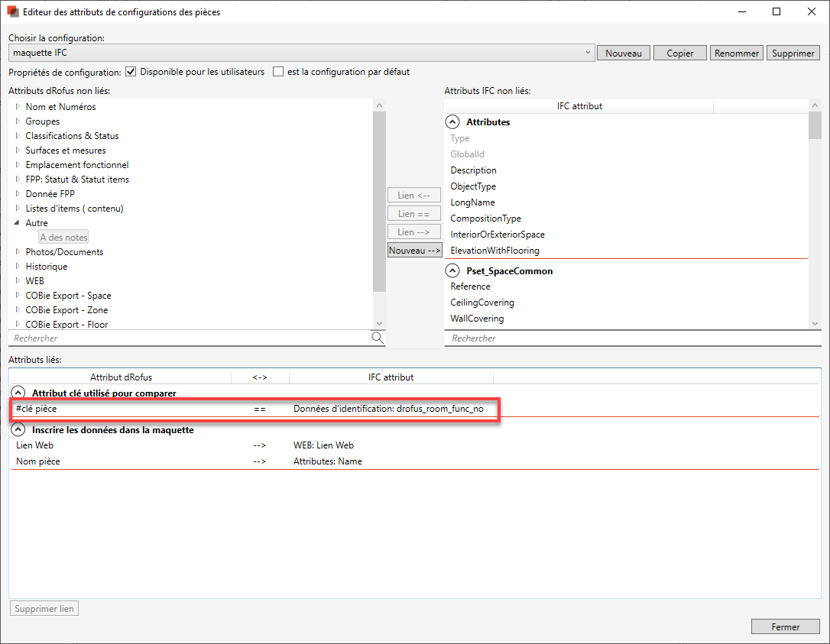
Task: Collapse 'Inscrire les données dans la maquette' icon
Action: point(18,430)
